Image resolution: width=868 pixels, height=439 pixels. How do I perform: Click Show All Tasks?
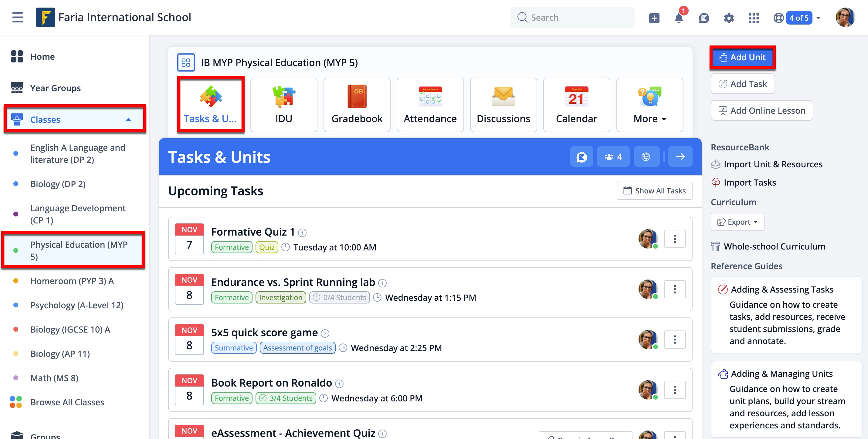654,191
